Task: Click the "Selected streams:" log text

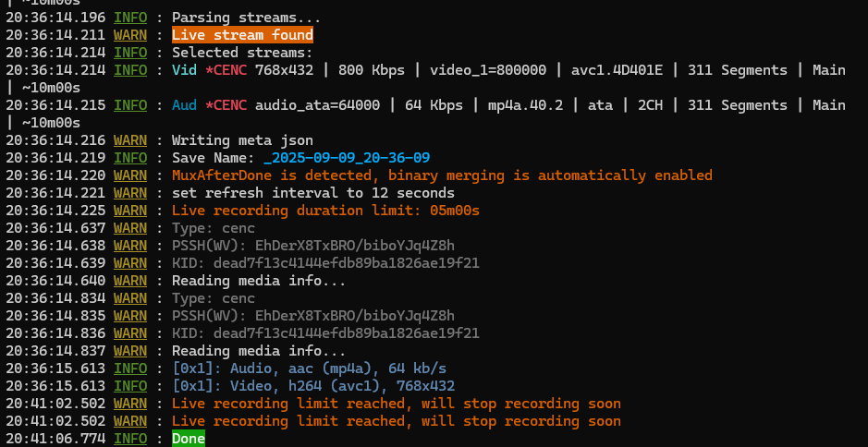Action: click(242, 53)
